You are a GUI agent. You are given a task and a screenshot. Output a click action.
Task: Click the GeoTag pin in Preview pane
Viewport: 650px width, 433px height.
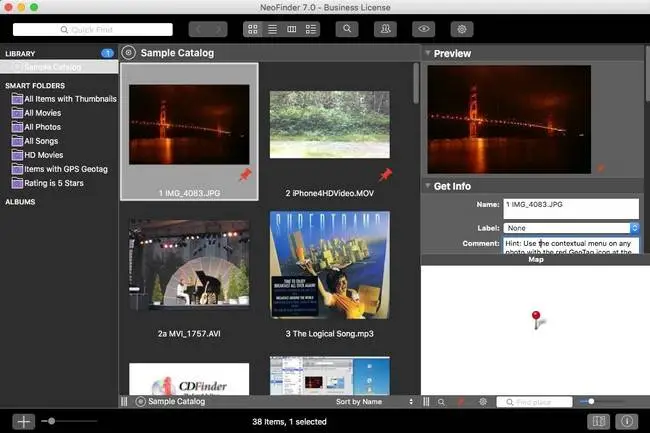pyautogui.click(x=600, y=168)
